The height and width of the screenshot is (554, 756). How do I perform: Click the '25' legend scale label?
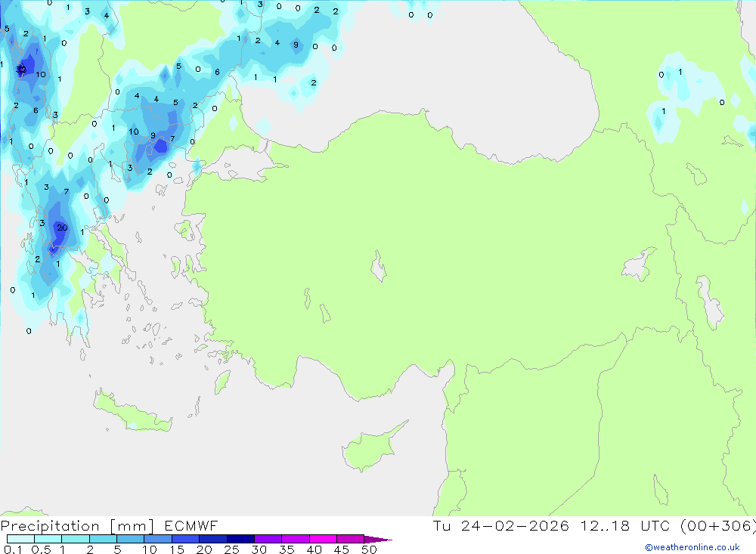pos(232,549)
